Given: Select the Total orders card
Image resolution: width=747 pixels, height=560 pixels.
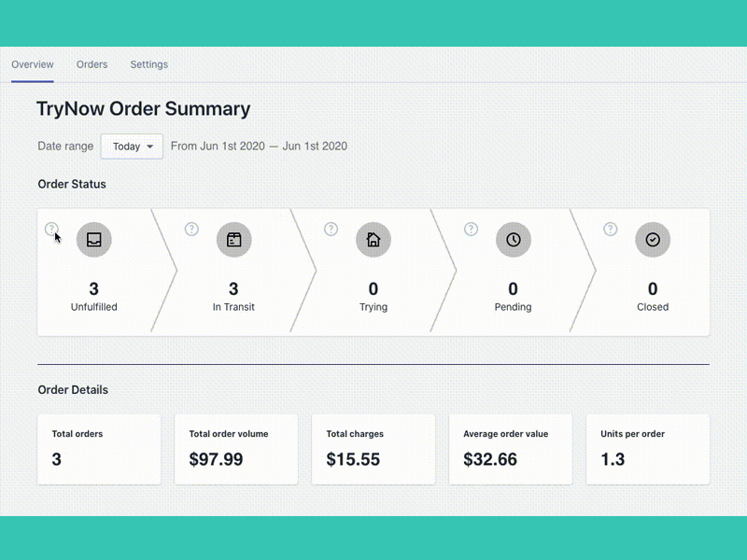Looking at the screenshot, I should point(99,449).
